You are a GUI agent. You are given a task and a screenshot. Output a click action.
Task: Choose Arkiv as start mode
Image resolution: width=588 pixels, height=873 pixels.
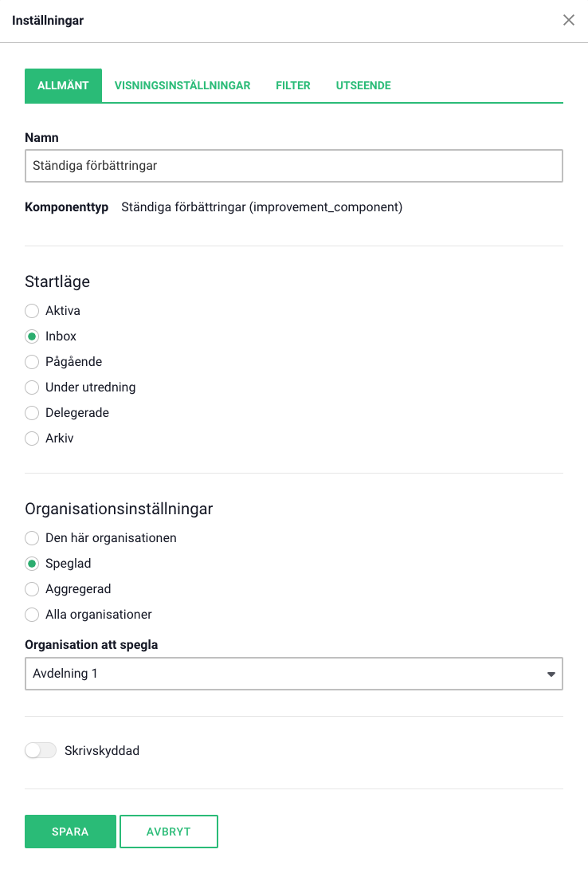tap(32, 438)
